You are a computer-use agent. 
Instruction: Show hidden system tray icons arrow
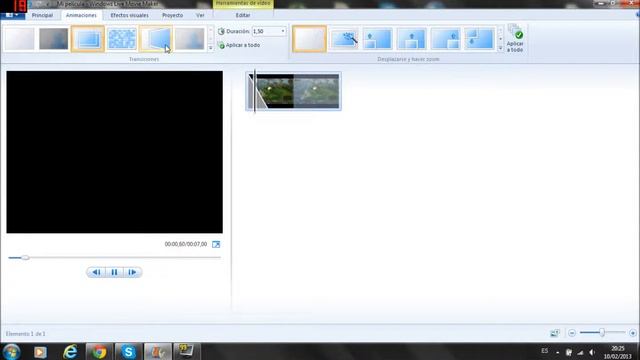(558, 353)
